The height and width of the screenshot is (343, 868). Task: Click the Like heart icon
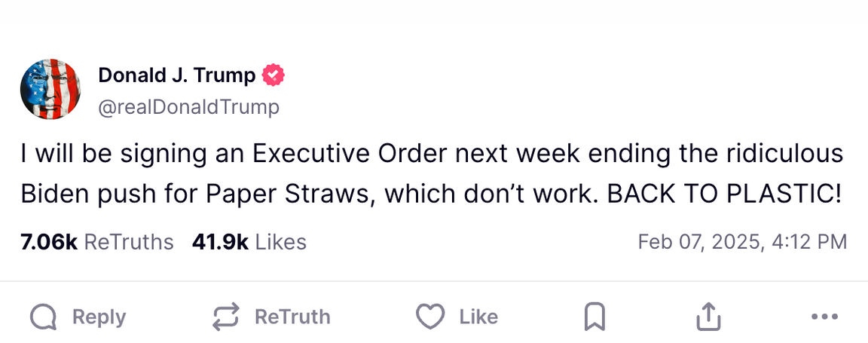click(x=430, y=317)
